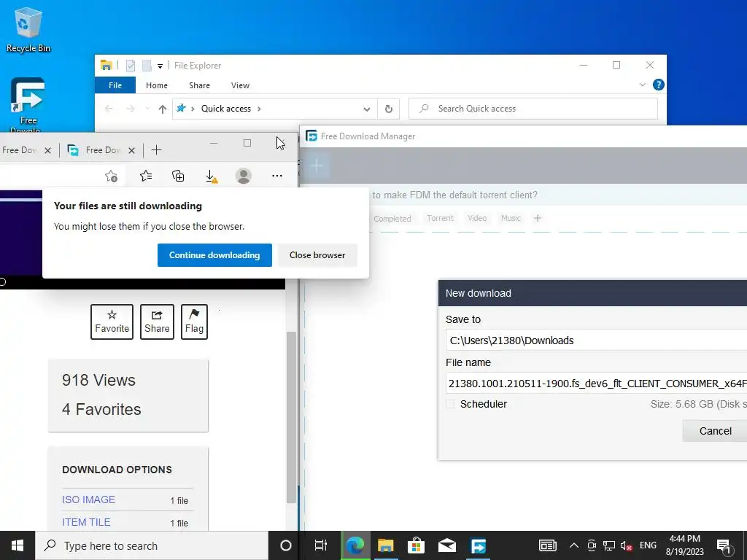Image resolution: width=747 pixels, height=560 pixels.
Task: Click Close browser button
Action: click(317, 255)
